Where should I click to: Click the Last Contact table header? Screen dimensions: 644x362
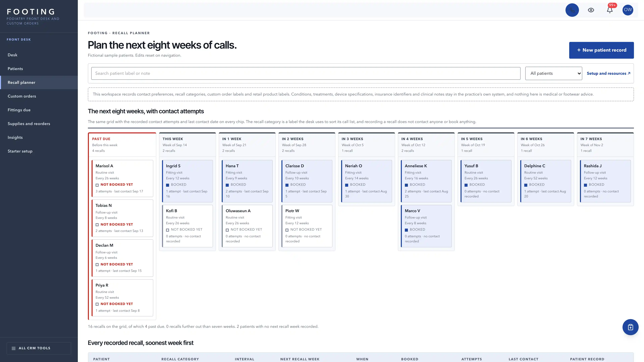pyautogui.click(x=523, y=359)
